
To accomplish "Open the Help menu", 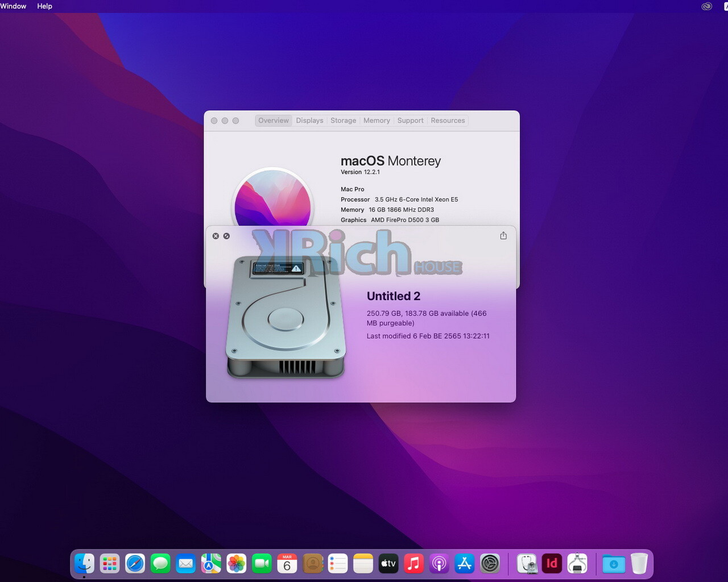I will (44, 6).
